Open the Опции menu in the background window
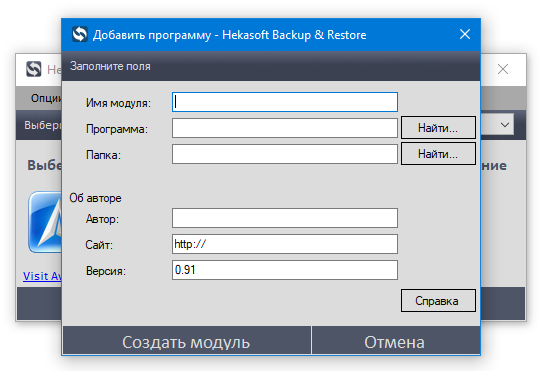This screenshot has width=542, height=371. tap(46, 98)
